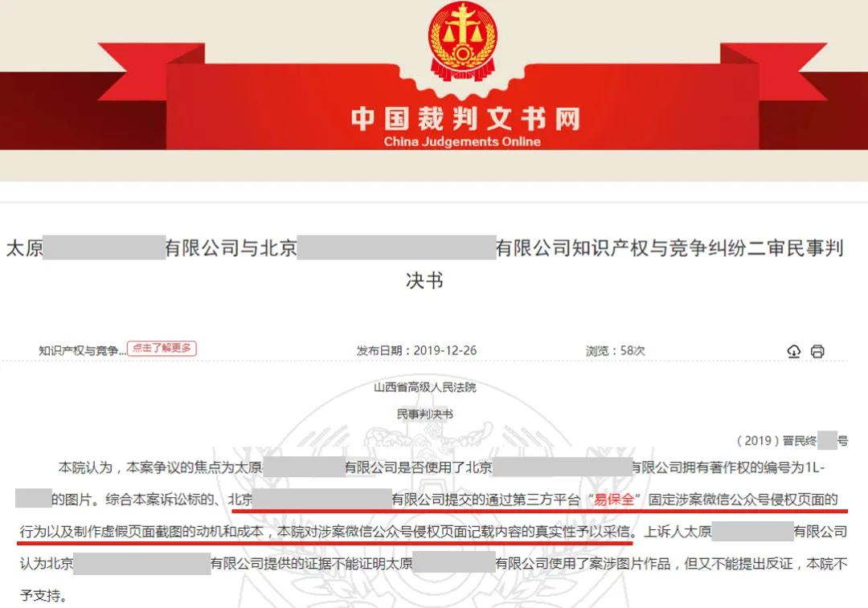Click the 点击了解更多 button

[x=162, y=348]
